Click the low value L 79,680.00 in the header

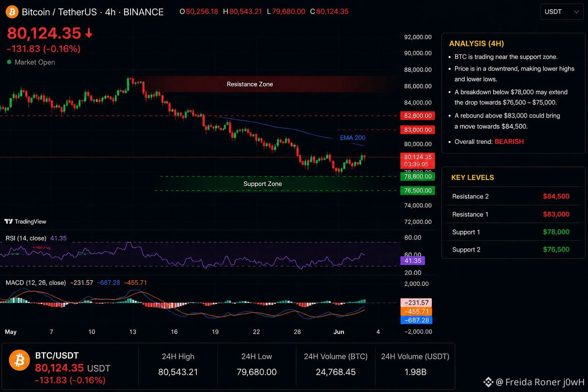point(286,11)
